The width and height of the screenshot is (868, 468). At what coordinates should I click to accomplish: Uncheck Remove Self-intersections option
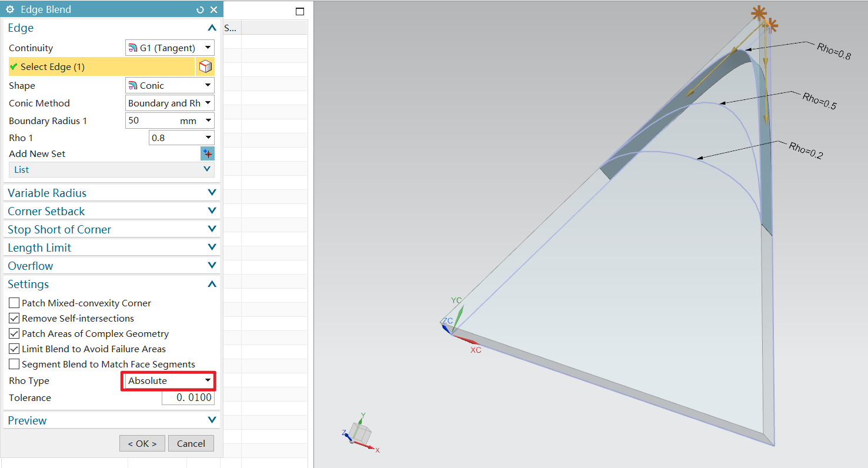point(14,319)
